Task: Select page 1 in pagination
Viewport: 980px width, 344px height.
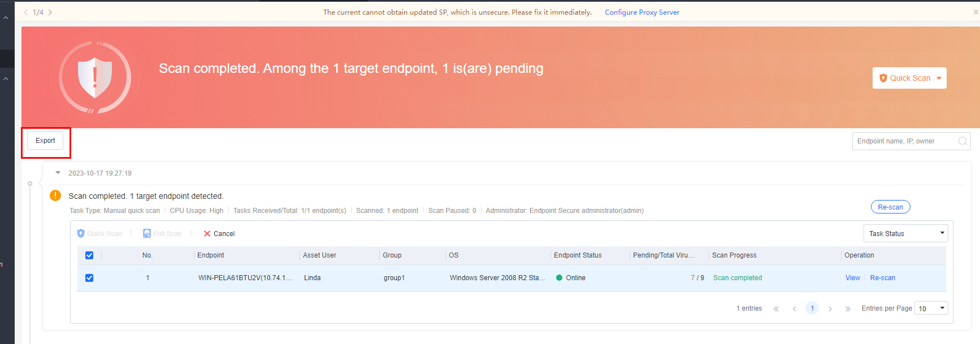Action: (x=812, y=308)
